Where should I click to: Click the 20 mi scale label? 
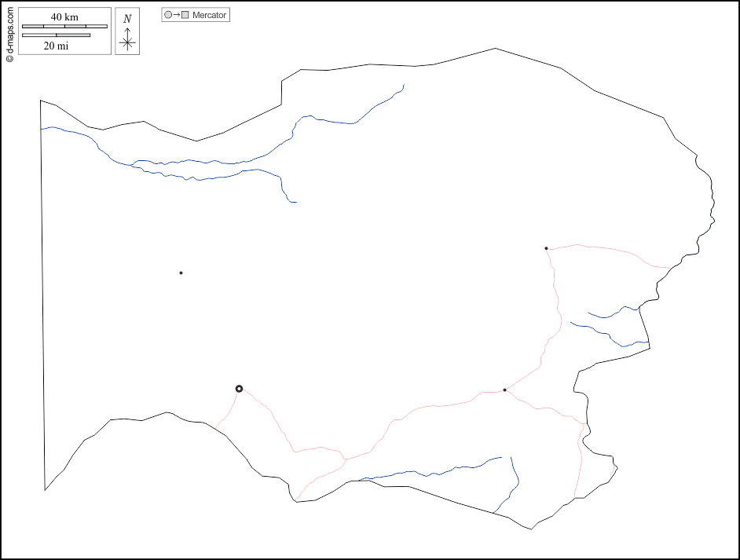point(56,46)
